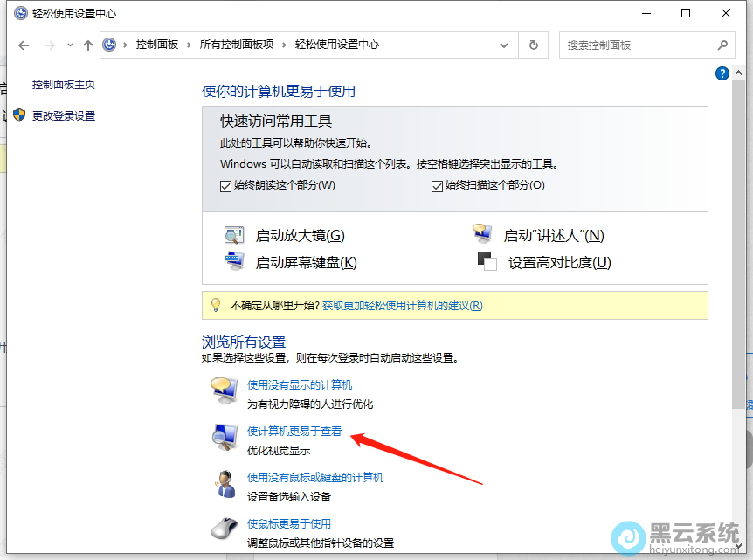Image resolution: width=753 pixels, height=560 pixels.
Task: Minimize the 轻松使用设置中心 window
Action: (x=646, y=13)
